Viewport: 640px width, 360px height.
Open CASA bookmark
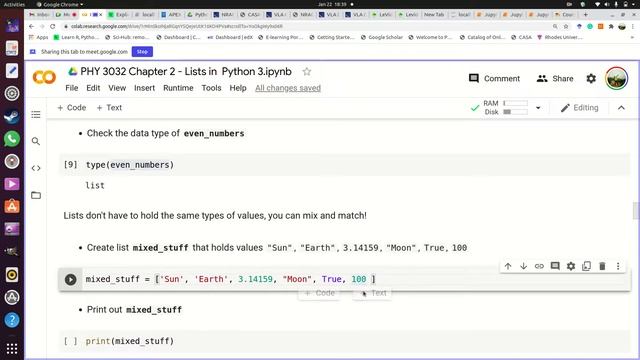pyautogui.click(x=522, y=37)
